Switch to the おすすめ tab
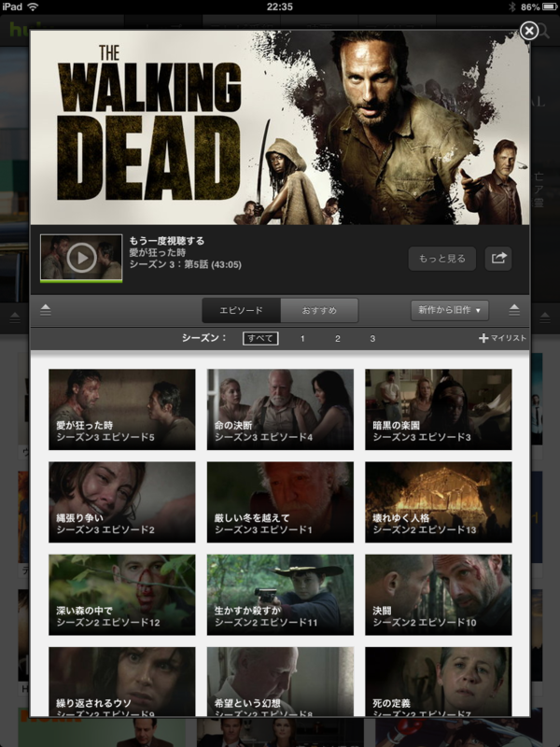This screenshot has width=560, height=747. [x=319, y=310]
